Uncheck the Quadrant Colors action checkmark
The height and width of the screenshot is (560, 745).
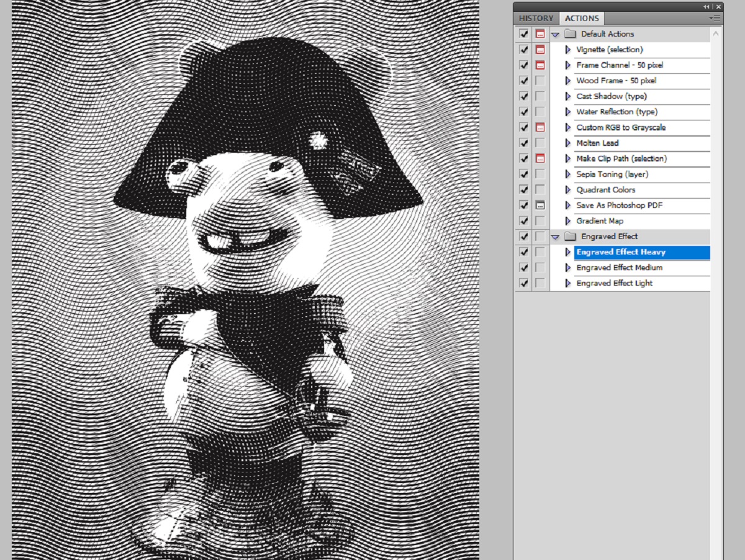tap(524, 189)
